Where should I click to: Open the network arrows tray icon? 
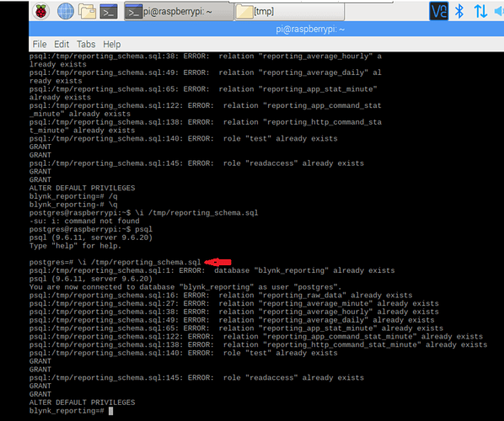(x=480, y=11)
